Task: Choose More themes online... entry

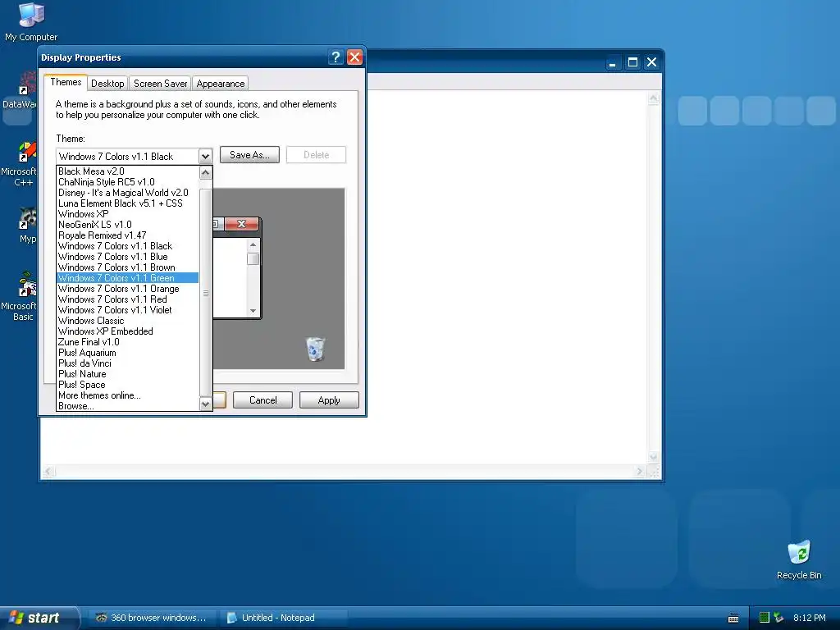Action: (127, 395)
